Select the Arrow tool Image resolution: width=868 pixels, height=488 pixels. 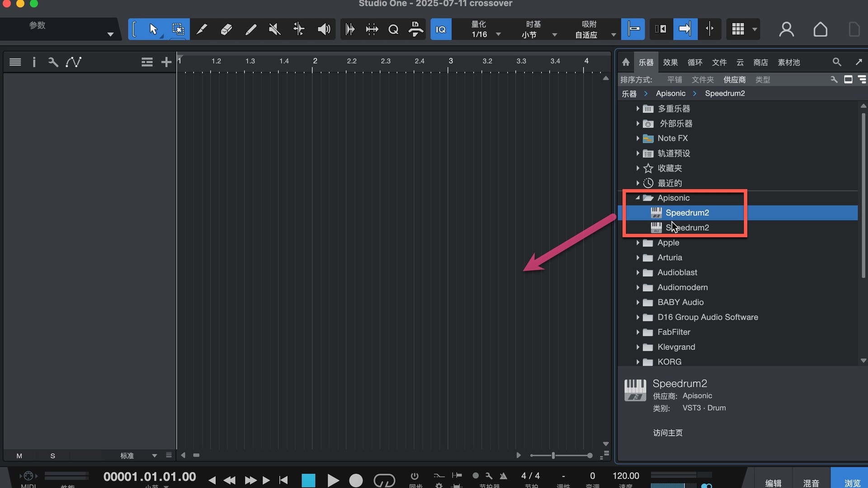point(153,30)
